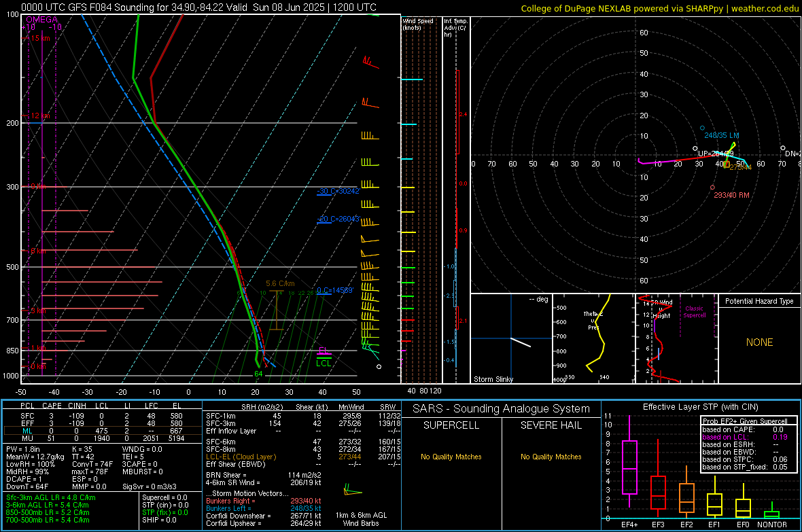Viewport: 802px width, 532px height.
Task: Click the LCL-EL (Cloud Layer) row label
Action: pos(241,457)
